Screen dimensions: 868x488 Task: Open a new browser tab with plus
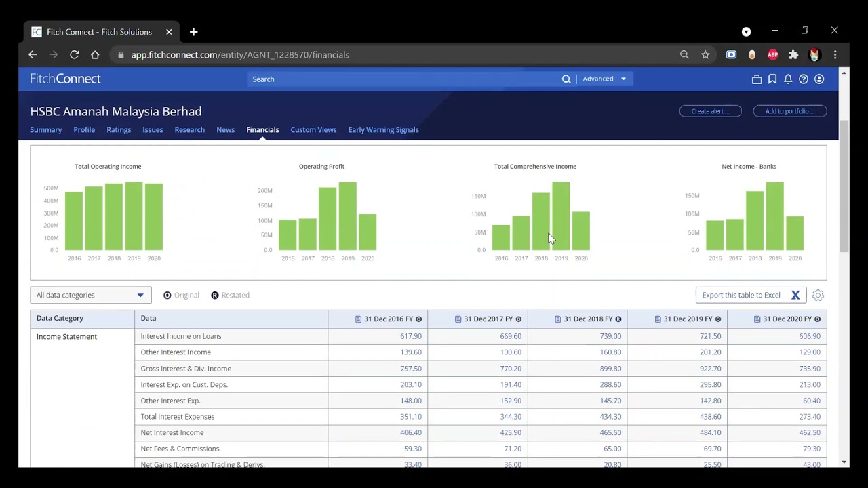193,32
